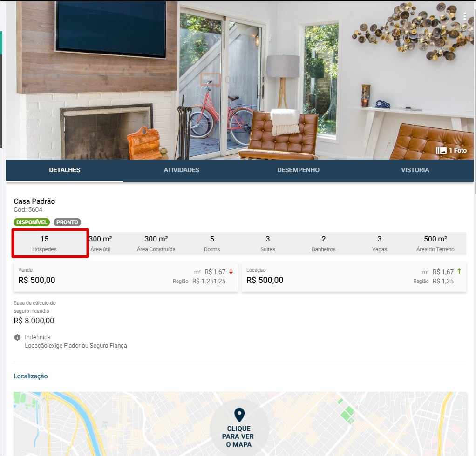
Task: Open the ATIVIDADES tab
Action: 182,170
